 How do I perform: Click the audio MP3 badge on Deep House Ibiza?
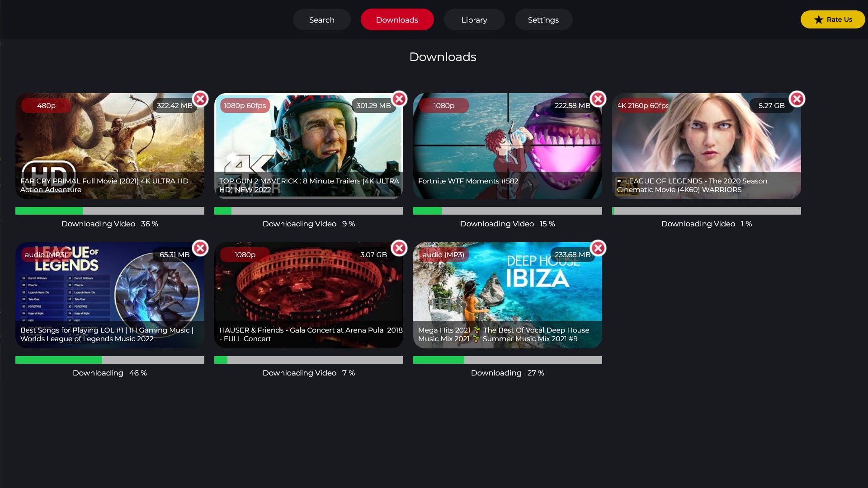pos(443,254)
